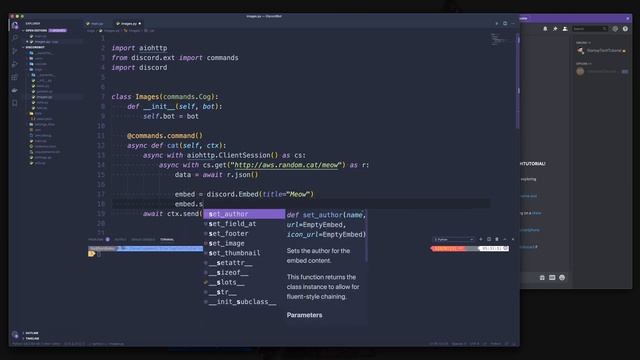Screen dimensions: 640x360
Task: Open Discord notification bell settings
Action: tap(545, 29)
